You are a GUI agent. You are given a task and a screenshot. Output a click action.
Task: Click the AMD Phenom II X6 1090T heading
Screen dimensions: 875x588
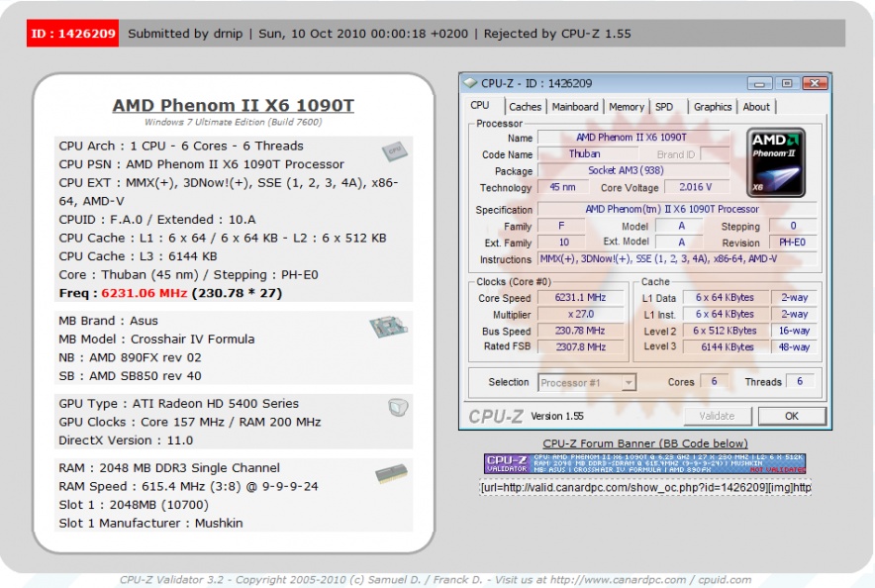[234, 106]
